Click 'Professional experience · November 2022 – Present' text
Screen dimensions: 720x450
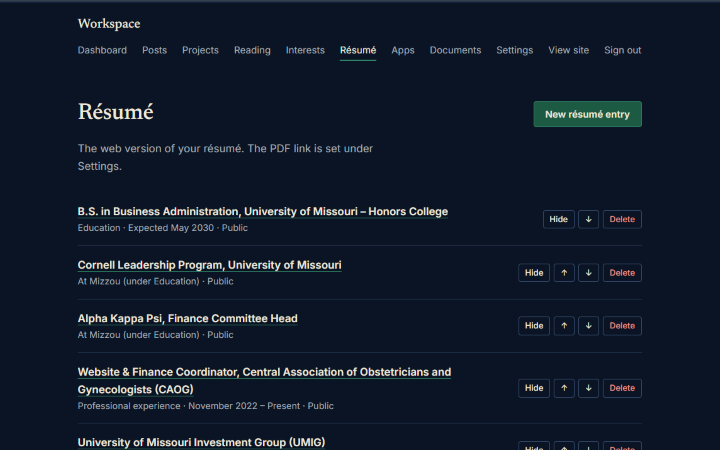pos(189,406)
